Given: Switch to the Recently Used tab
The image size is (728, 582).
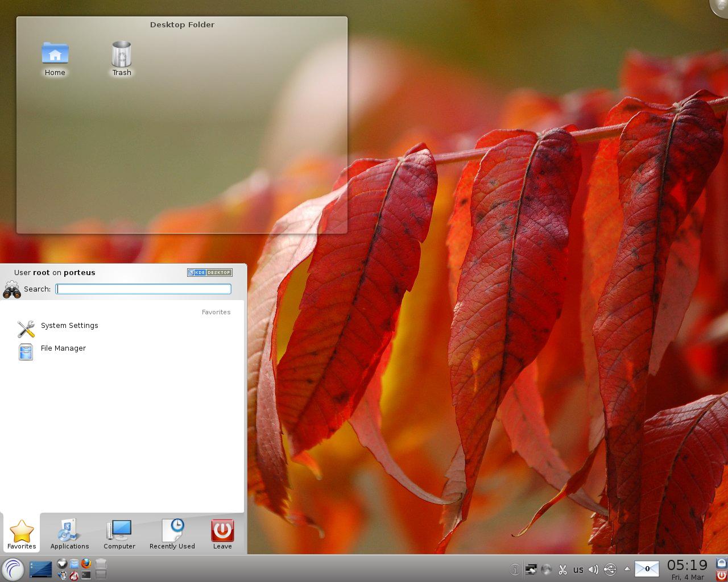Looking at the screenshot, I should point(172,534).
